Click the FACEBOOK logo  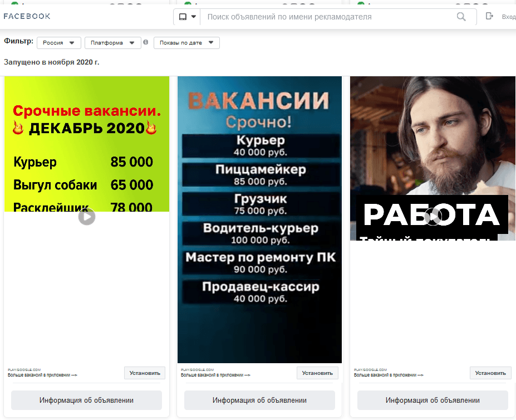pos(27,16)
